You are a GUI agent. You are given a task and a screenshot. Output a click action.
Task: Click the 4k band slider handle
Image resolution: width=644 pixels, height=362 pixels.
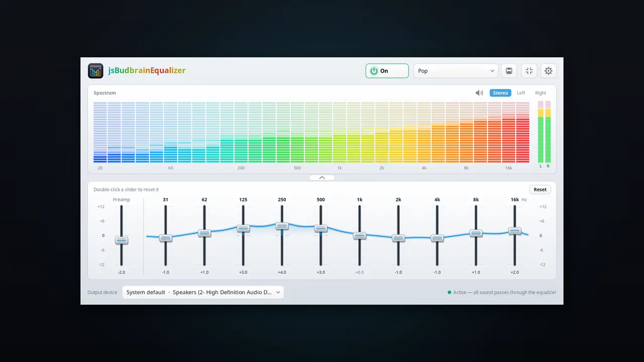[437, 238]
